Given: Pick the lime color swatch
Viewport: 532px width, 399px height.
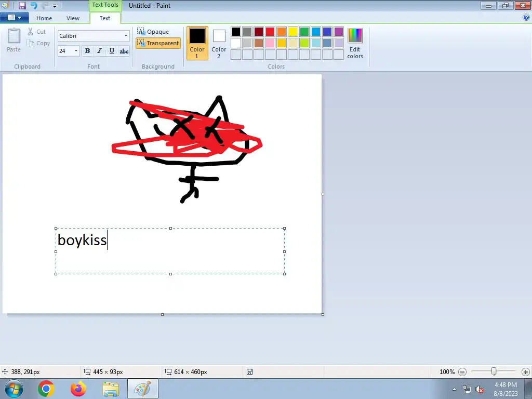Looking at the screenshot, I should tap(304, 43).
